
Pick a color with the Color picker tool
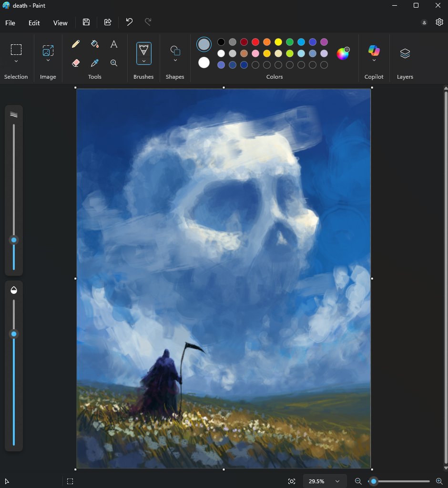94,62
